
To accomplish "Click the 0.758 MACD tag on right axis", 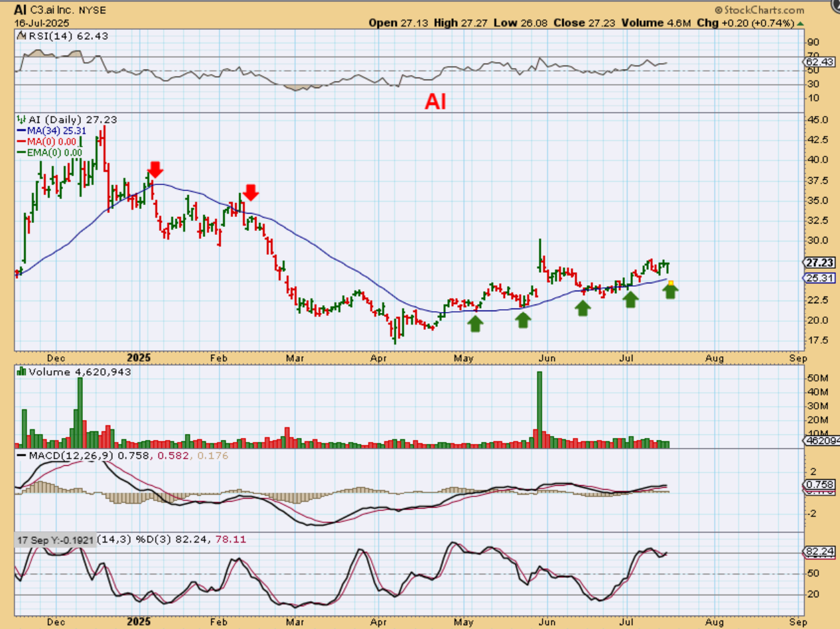I will coord(818,485).
